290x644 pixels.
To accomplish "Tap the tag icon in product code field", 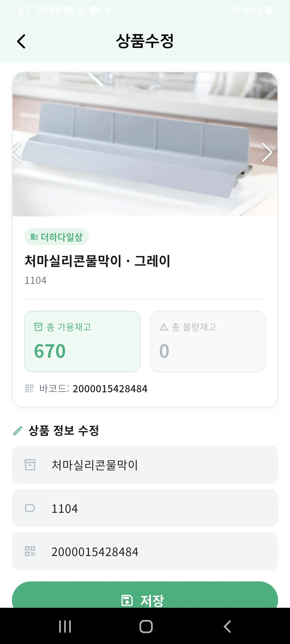I will (x=30, y=508).
